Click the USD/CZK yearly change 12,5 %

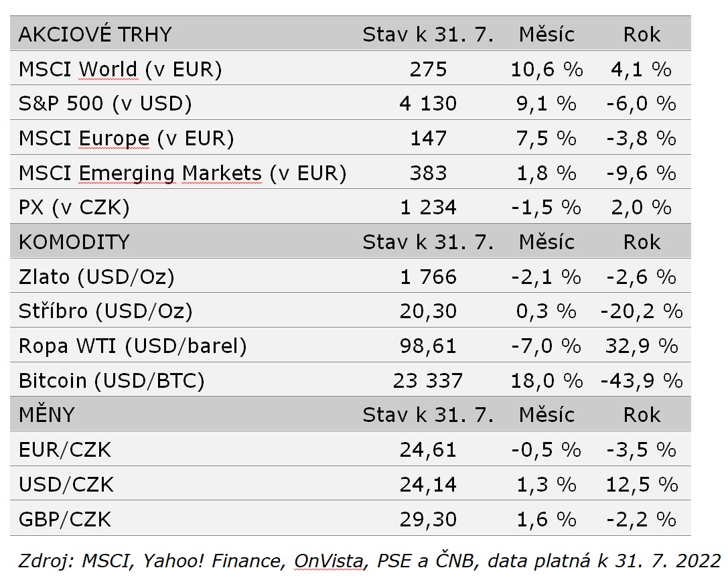[x=641, y=485]
